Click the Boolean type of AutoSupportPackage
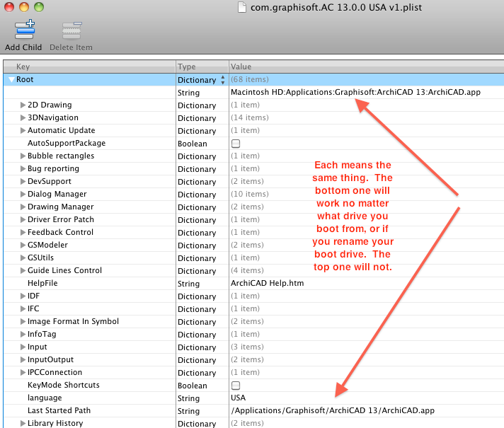The height and width of the screenshot is (428, 504). click(x=193, y=144)
